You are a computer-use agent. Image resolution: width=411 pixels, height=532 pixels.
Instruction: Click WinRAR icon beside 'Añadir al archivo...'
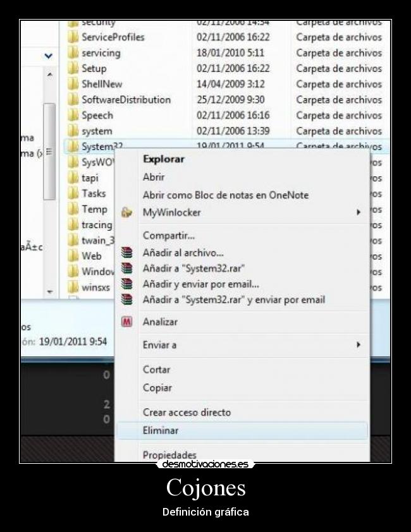(126, 253)
